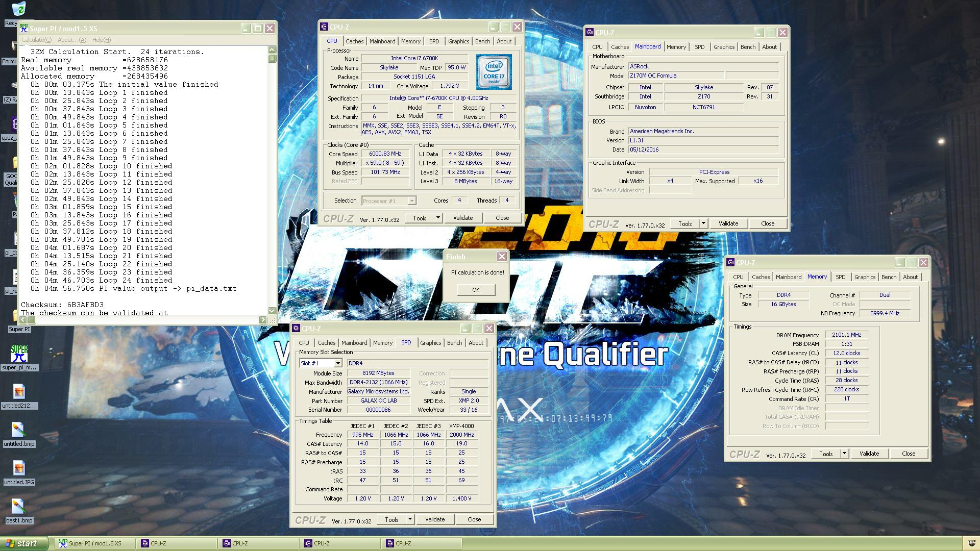Click the DRAM Frequency 2101.1 MHz value
The height and width of the screenshot is (551, 980).
coord(847,335)
